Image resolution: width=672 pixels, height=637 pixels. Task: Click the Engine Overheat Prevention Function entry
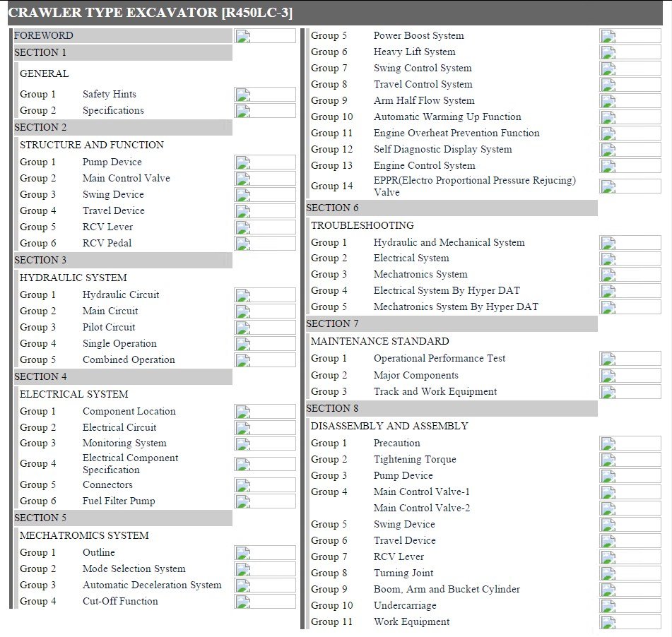[x=456, y=133]
